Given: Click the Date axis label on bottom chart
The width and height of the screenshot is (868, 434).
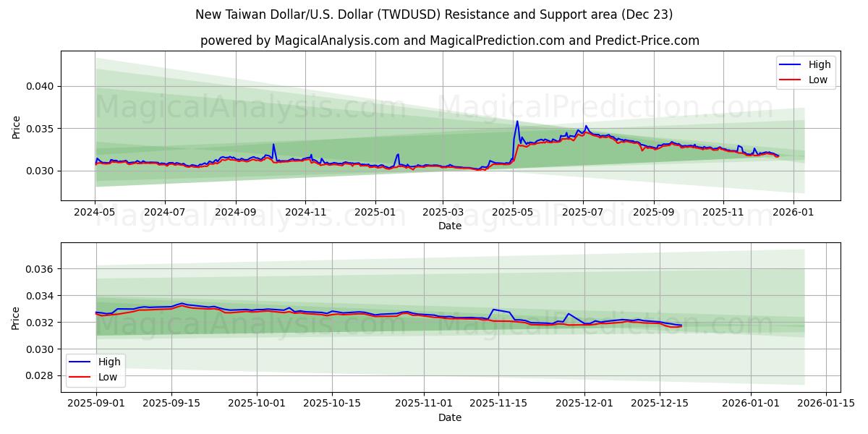Looking at the screenshot, I should point(450,417).
